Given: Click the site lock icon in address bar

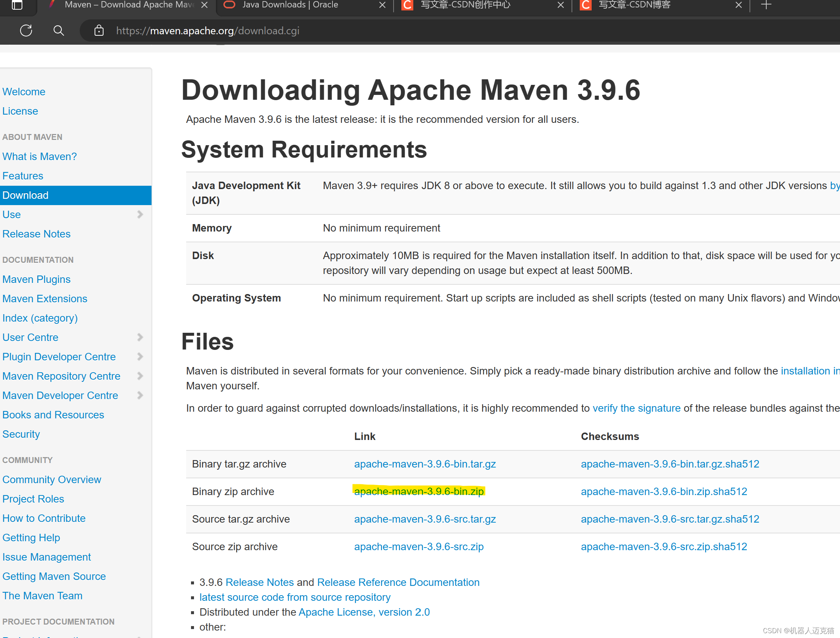Looking at the screenshot, I should pos(99,31).
